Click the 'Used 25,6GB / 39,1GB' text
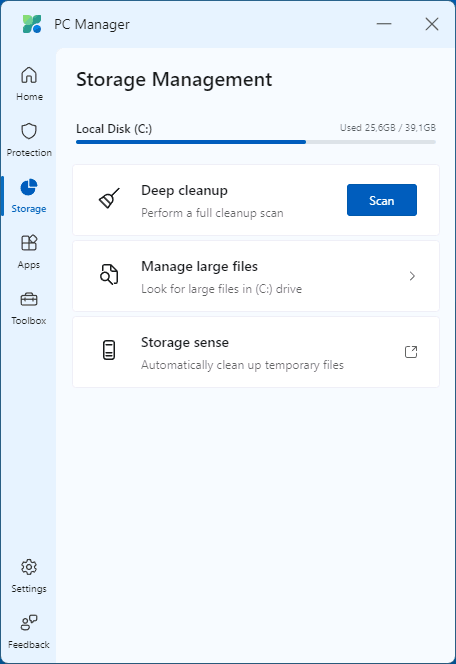456x664 pixels. point(388,128)
